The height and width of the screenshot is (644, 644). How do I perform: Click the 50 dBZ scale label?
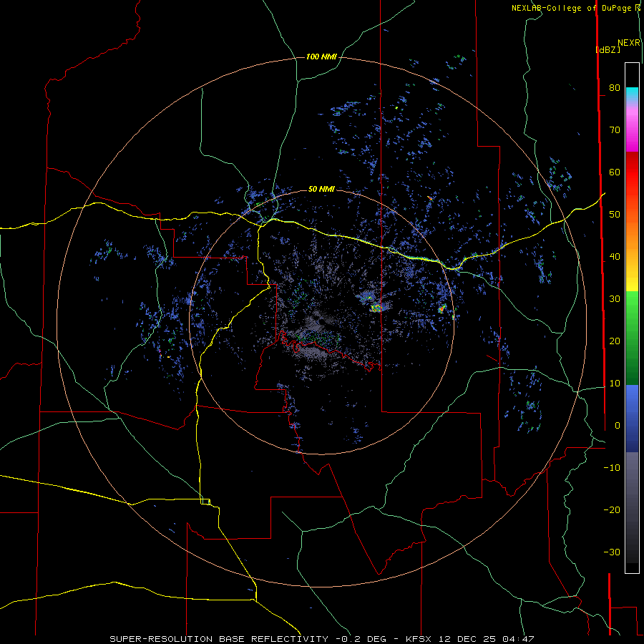[x=615, y=215]
